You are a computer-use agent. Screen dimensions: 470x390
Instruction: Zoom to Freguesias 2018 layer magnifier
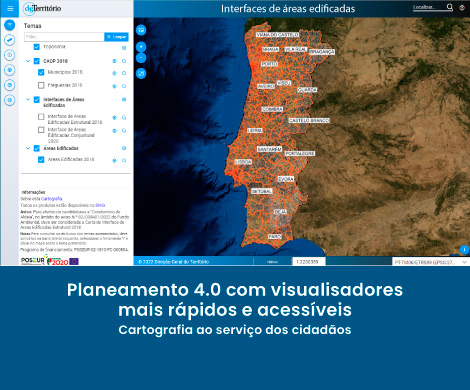(x=124, y=86)
